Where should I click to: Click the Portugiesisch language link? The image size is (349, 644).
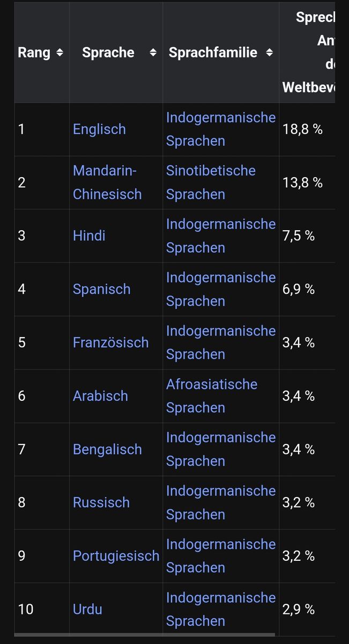pyautogui.click(x=116, y=556)
